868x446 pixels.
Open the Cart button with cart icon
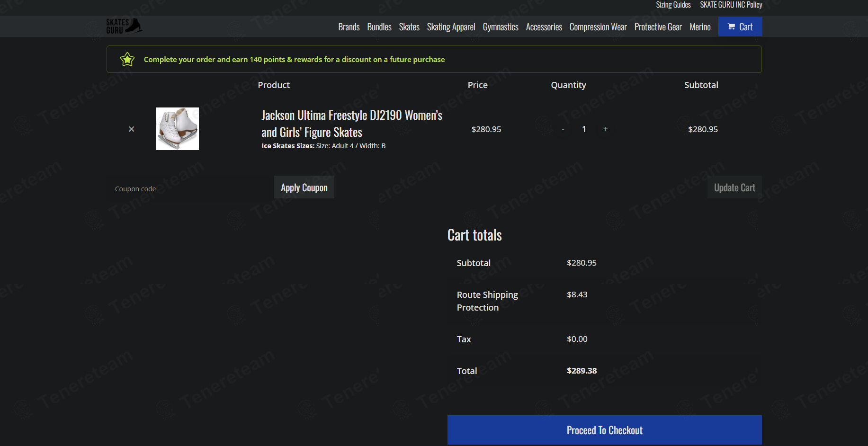click(x=740, y=27)
